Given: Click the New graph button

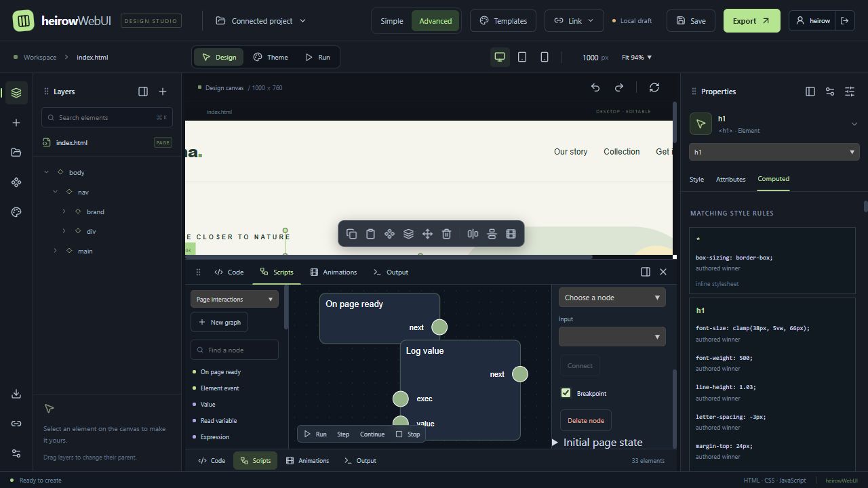Looking at the screenshot, I should click(x=220, y=322).
